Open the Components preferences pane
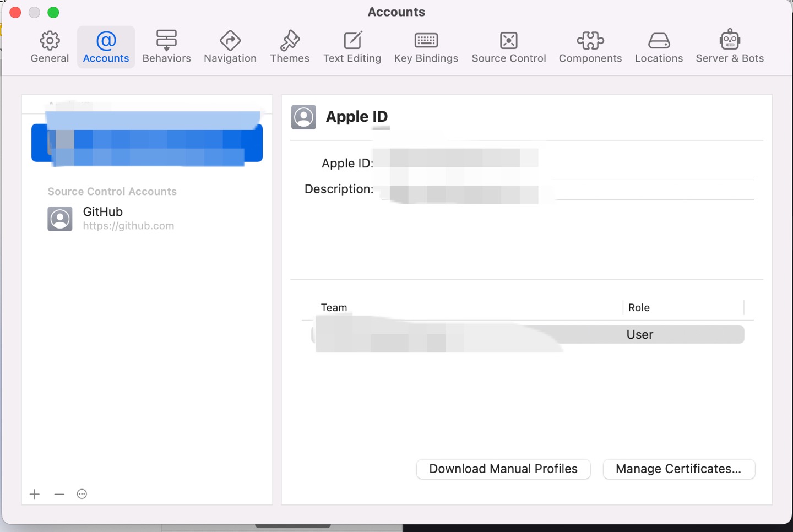The width and height of the screenshot is (793, 532). point(590,47)
